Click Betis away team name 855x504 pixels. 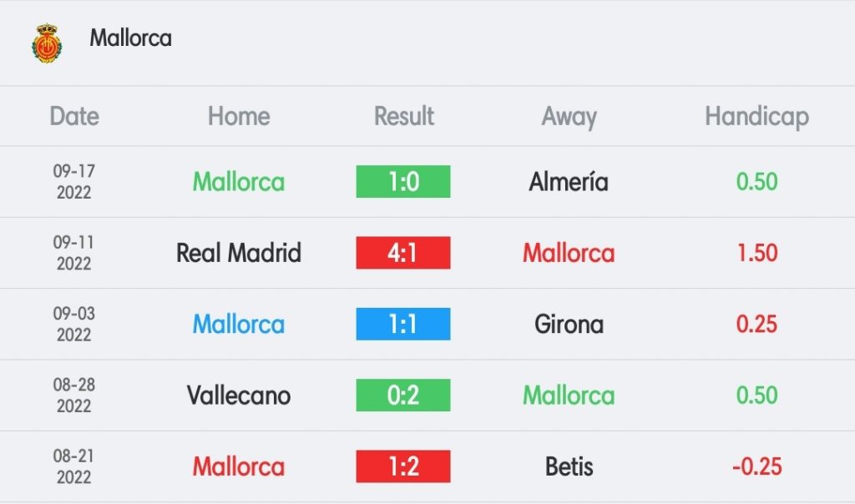[x=569, y=466]
